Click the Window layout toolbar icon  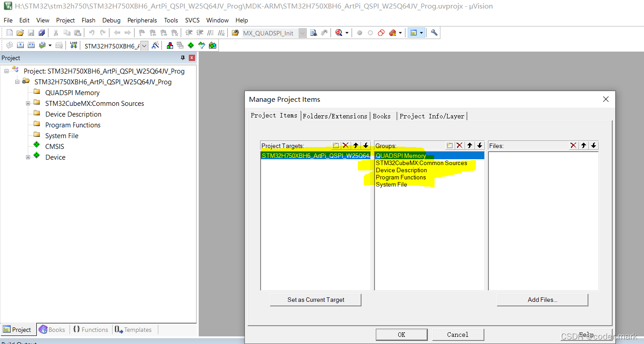pos(413,33)
